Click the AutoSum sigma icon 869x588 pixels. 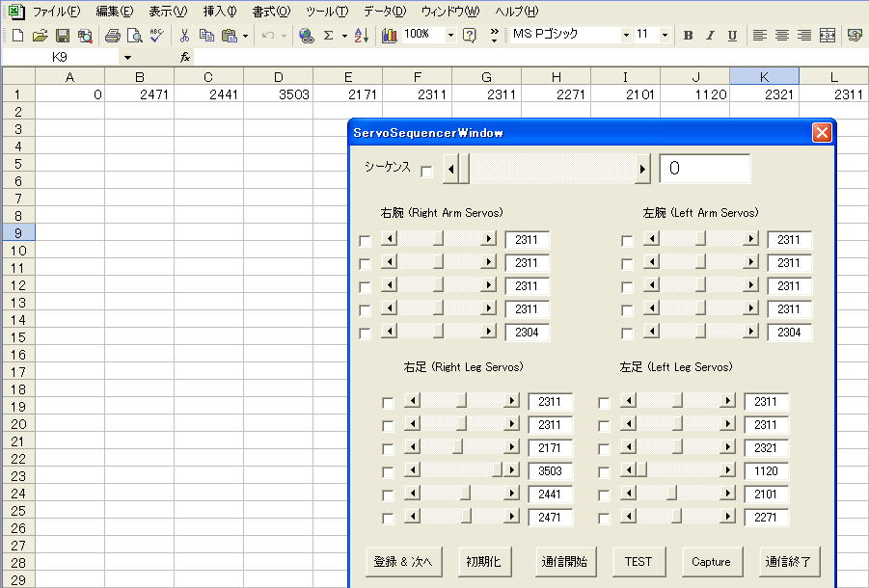pyautogui.click(x=329, y=36)
